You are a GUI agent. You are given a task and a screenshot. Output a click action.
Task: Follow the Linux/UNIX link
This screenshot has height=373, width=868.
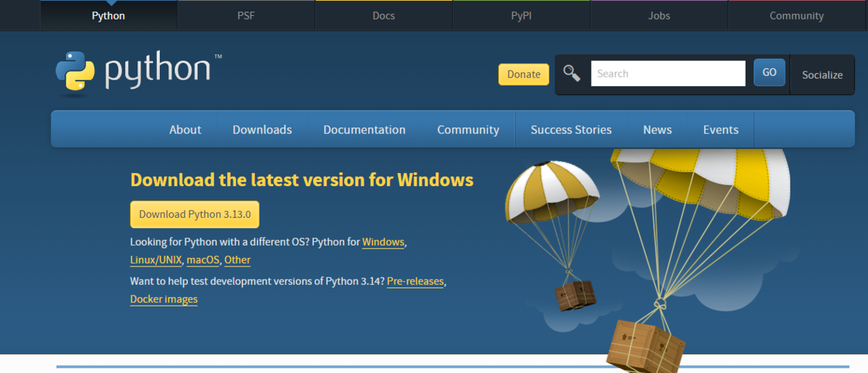(156, 259)
